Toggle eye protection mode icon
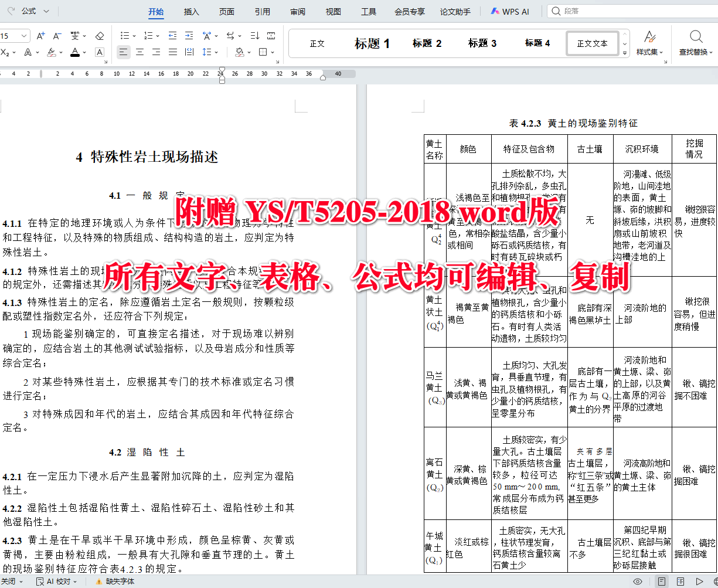 pos(638,582)
